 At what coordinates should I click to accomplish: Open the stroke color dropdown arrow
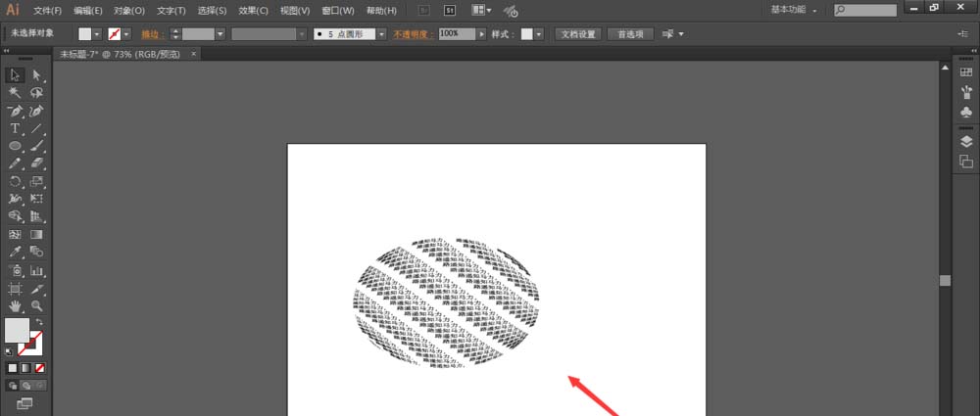click(127, 34)
